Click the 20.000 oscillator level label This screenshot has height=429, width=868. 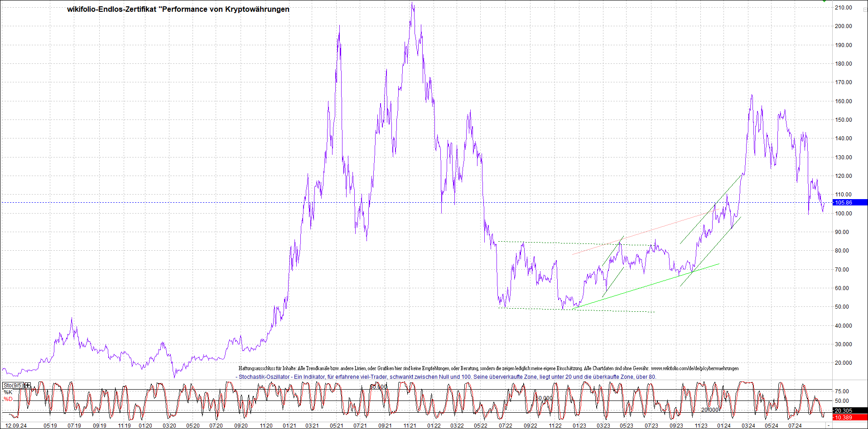[710, 410]
